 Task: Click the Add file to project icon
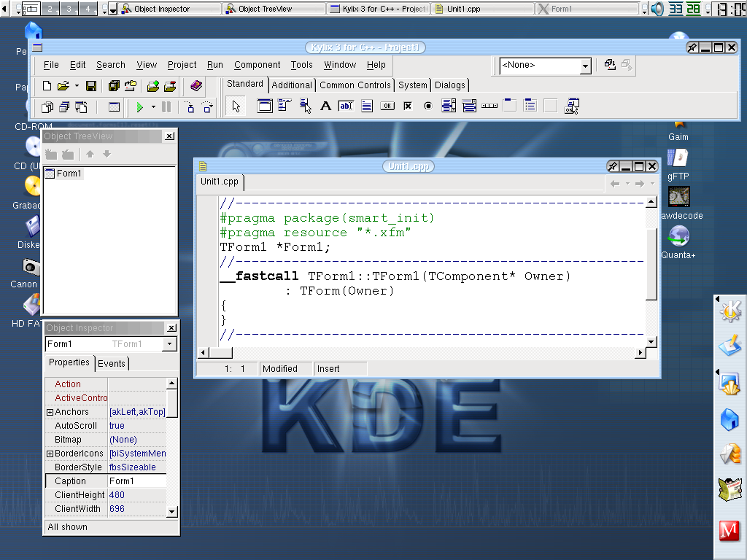point(153,86)
